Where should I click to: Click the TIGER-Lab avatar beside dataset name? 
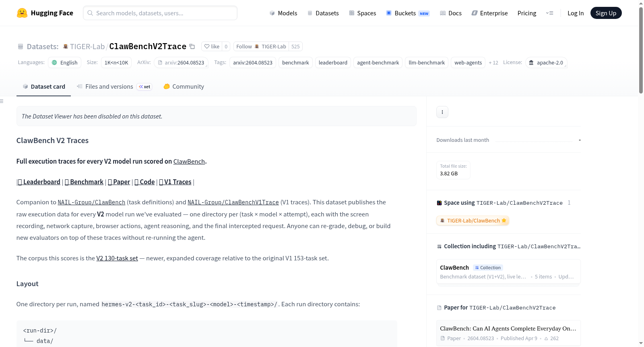[x=66, y=46]
